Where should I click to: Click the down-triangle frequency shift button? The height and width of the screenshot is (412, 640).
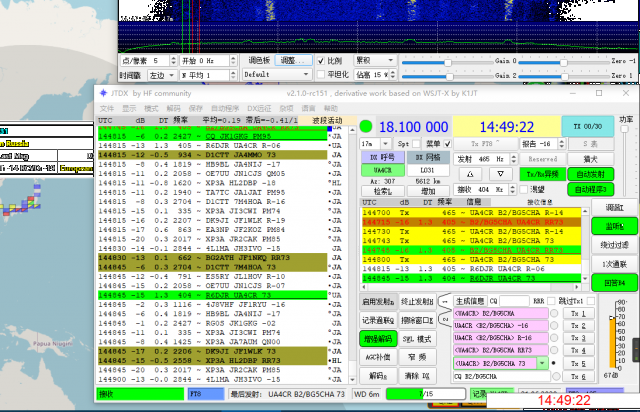click(x=500, y=174)
